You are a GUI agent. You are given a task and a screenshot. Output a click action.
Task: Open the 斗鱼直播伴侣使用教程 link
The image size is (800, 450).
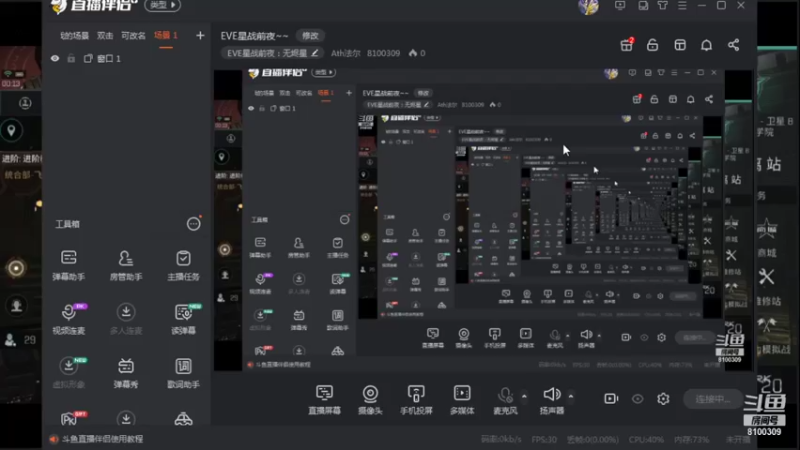[x=103, y=439]
